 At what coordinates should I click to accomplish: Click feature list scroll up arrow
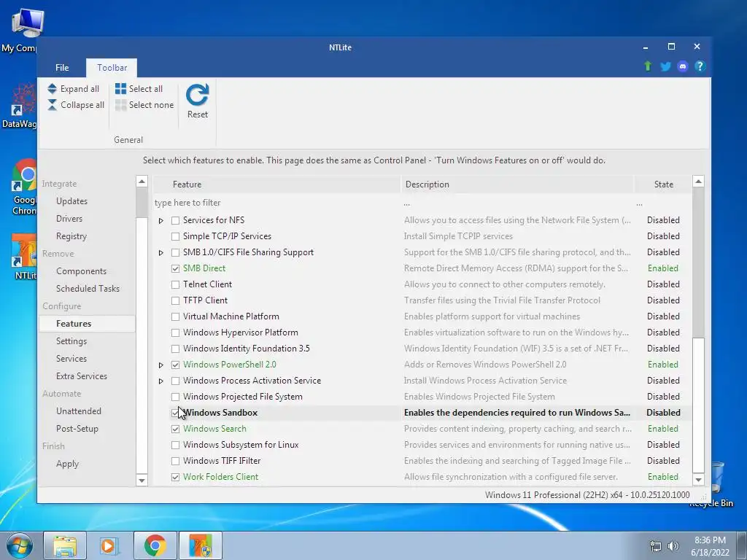click(698, 182)
